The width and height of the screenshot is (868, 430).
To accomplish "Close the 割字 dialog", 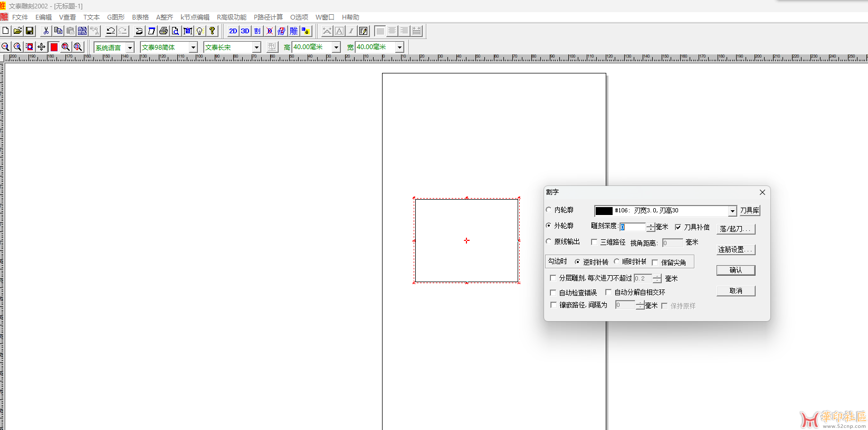I will point(762,192).
